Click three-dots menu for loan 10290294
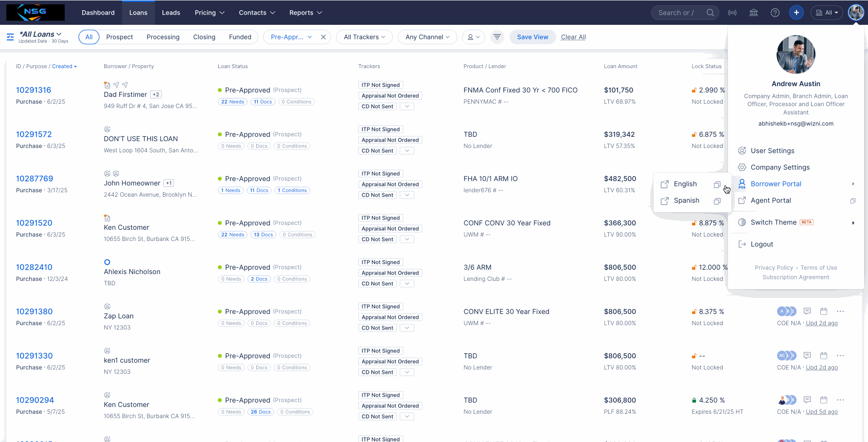The height and width of the screenshot is (442, 868). coord(840,400)
